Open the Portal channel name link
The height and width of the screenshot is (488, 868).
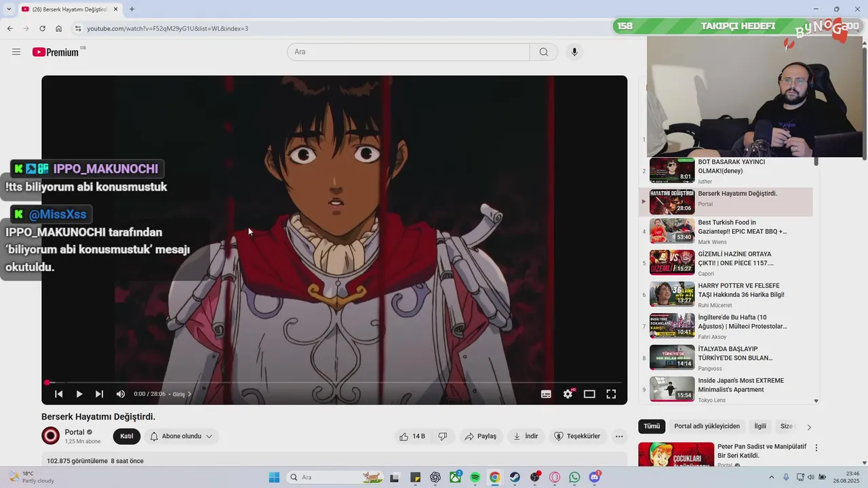pos(75,432)
